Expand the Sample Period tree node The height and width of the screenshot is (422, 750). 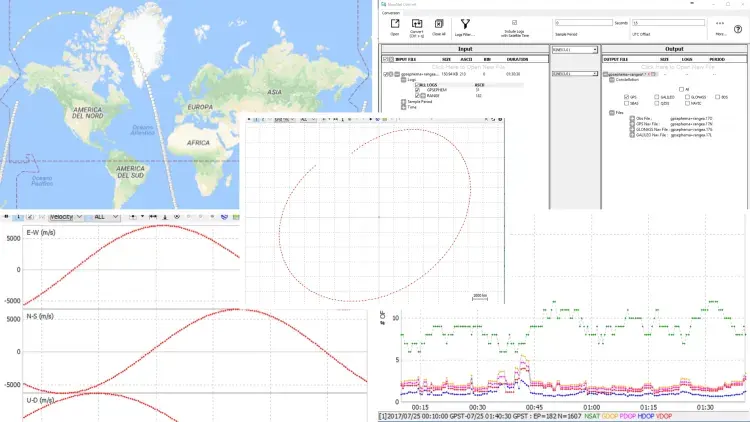[403, 101]
